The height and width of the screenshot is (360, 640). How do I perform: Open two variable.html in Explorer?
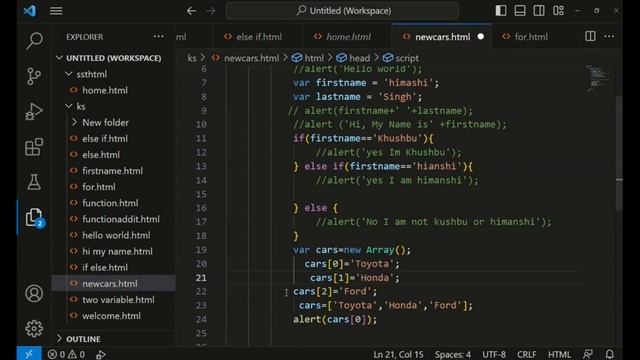pyautogui.click(x=114, y=300)
